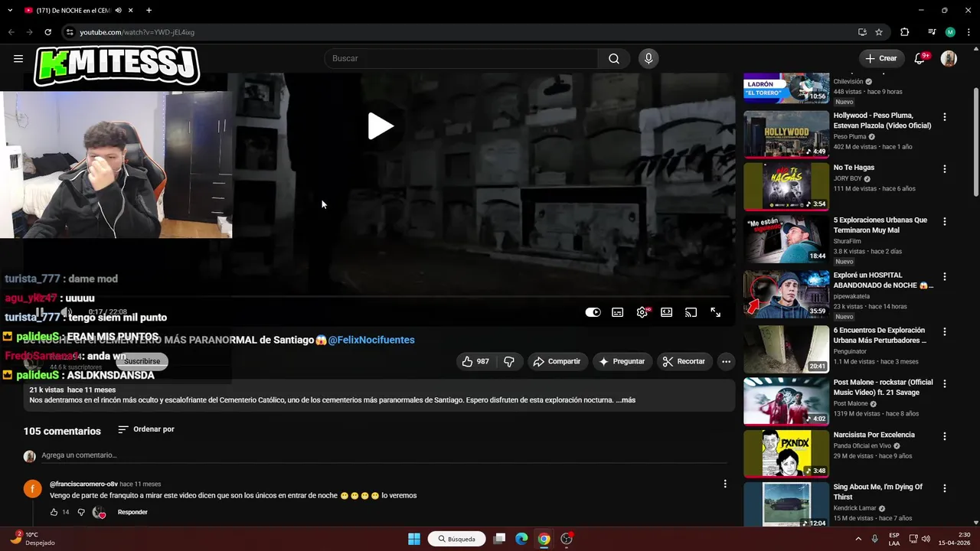The height and width of the screenshot is (551, 980).
Task: View site information icon in address bar
Action: coord(70,32)
